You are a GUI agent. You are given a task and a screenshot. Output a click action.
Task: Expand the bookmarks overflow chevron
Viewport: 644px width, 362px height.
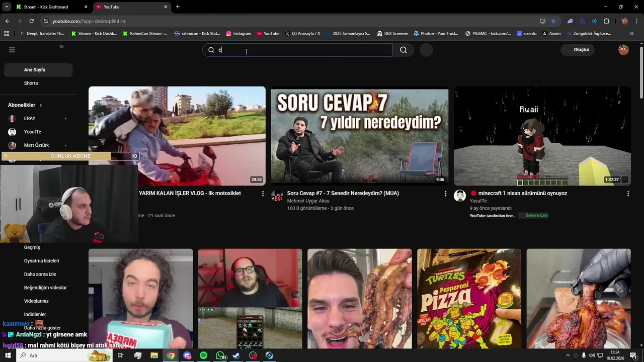[x=632, y=34]
